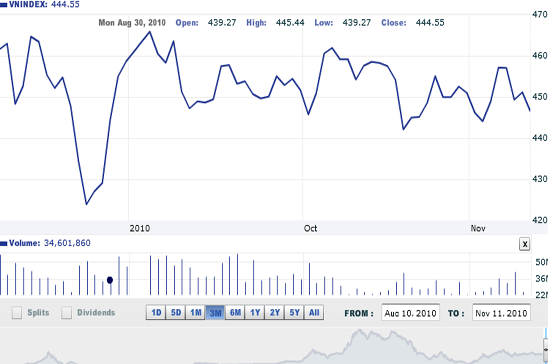
Task: Click the Close value 444.55
Action: 430,23
